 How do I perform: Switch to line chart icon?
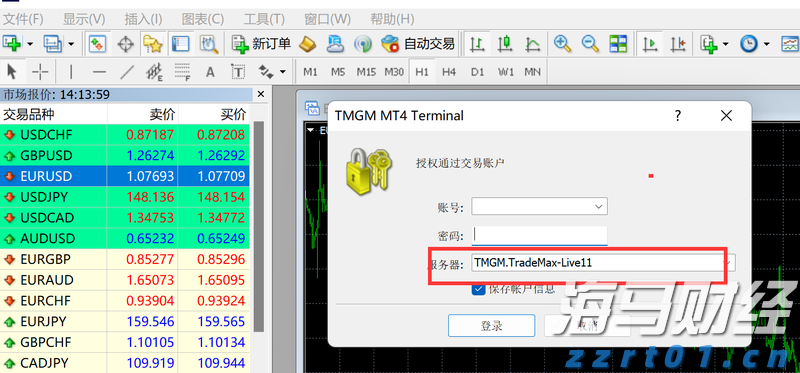pyautogui.click(x=533, y=44)
